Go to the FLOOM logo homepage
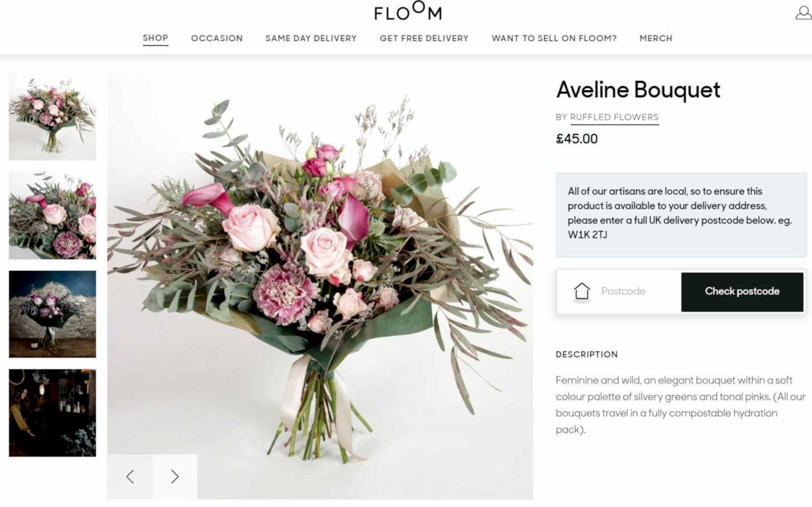Image resolution: width=812 pixels, height=507 pixels. click(x=408, y=11)
